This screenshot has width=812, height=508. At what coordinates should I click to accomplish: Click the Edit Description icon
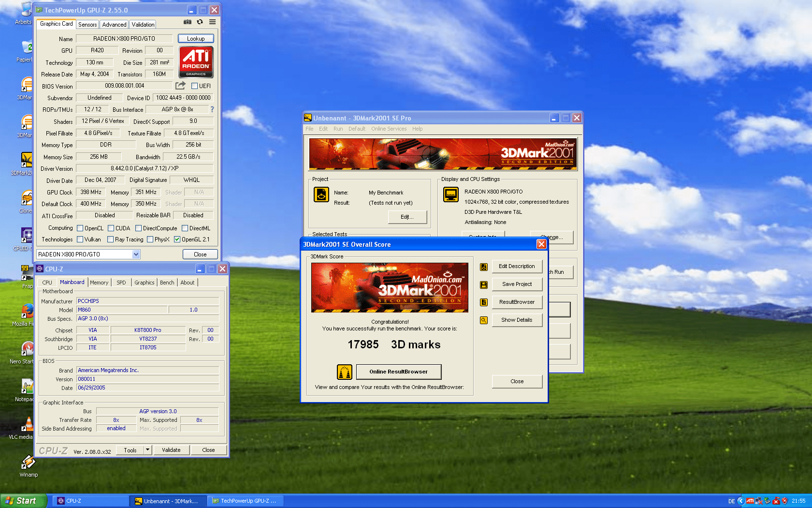click(x=483, y=267)
